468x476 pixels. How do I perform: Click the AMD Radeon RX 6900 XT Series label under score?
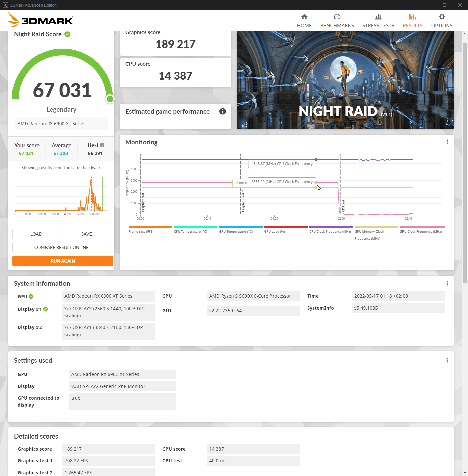click(x=61, y=124)
